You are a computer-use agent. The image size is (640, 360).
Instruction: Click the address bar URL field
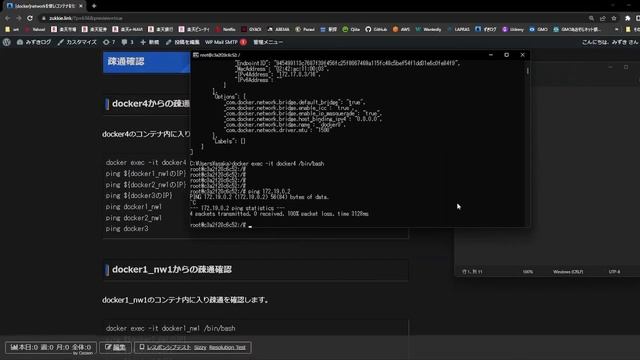pos(310,18)
